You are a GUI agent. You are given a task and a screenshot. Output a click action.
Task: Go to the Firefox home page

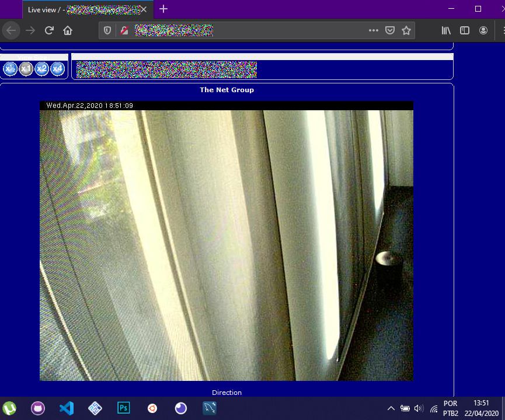coord(68,30)
